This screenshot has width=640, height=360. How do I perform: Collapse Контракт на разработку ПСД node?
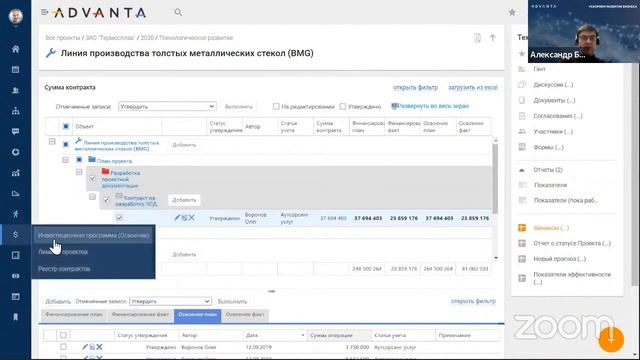[x=93, y=197]
